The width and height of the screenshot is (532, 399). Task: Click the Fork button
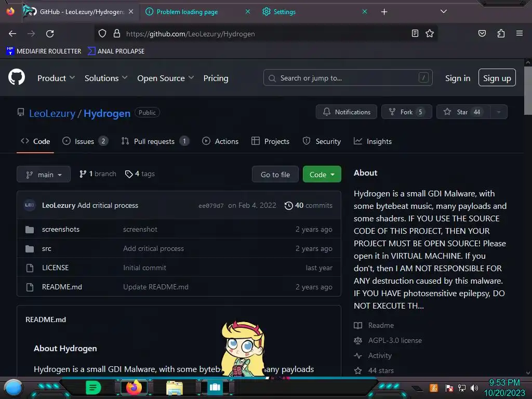pyautogui.click(x=407, y=112)
